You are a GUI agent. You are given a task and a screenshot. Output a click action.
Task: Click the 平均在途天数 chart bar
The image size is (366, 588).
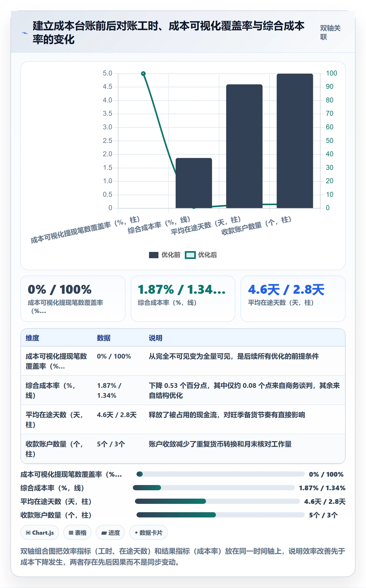[244, 146]
